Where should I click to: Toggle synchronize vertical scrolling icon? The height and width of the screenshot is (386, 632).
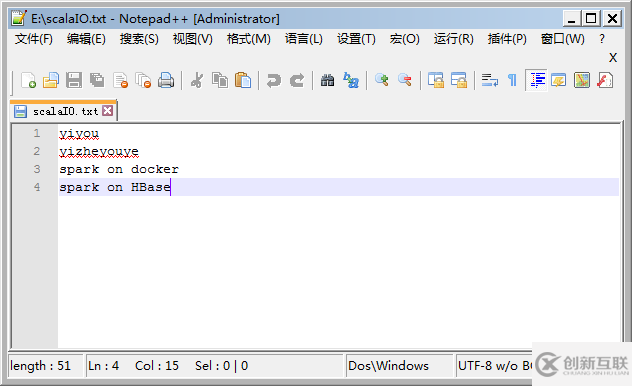pos(436,80)
